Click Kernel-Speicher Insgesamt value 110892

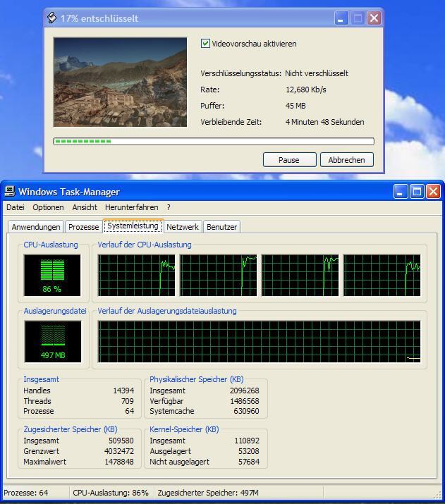tap(247, 441)
